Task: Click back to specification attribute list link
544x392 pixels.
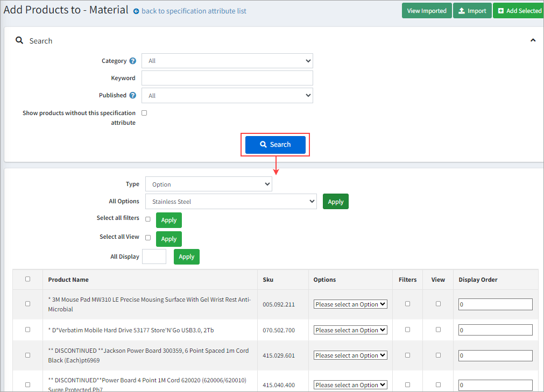Action: pyautogui.click(x=194, y=11)
